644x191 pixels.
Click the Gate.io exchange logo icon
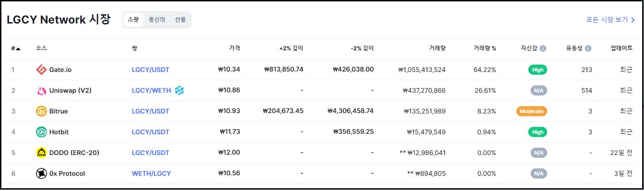(x=41, y=70)
